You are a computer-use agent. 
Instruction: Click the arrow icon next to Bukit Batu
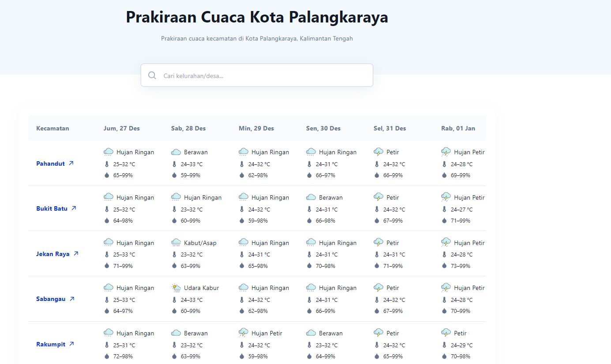(x=74, y=208)
